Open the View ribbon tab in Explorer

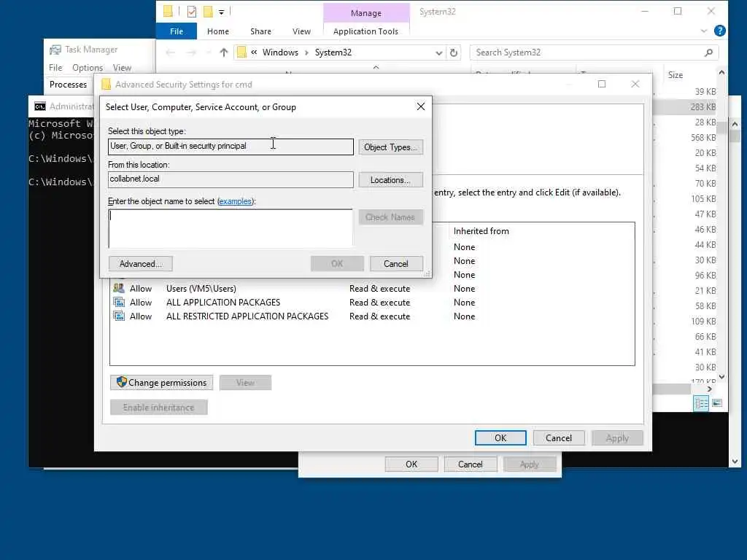point(301,31)
